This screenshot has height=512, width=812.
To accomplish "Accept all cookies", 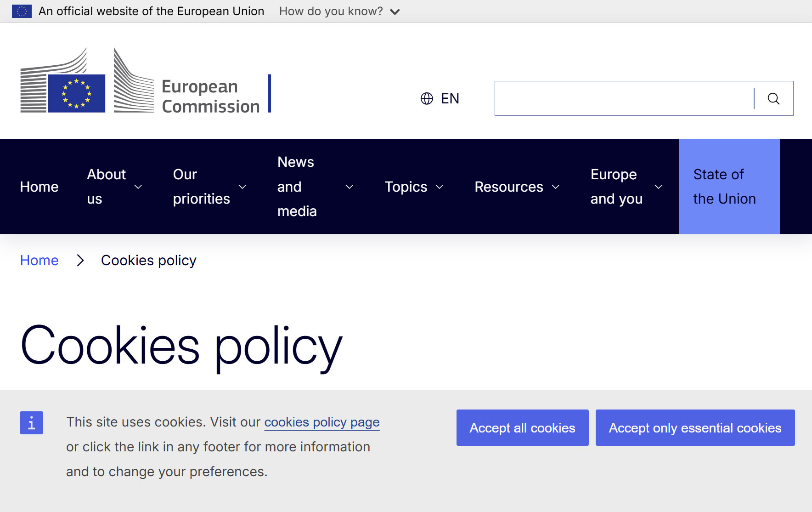I will pyautogui.click(x=523, y=428).
